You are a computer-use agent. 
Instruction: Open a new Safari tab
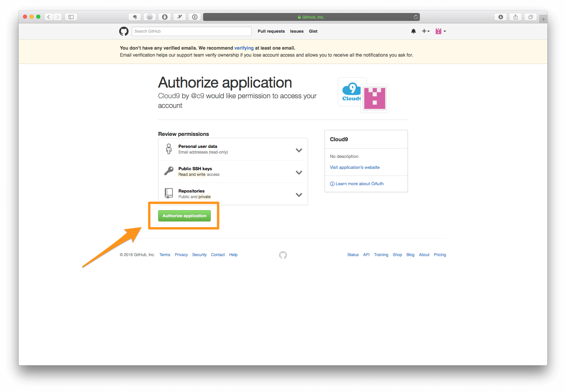[543, 19]
